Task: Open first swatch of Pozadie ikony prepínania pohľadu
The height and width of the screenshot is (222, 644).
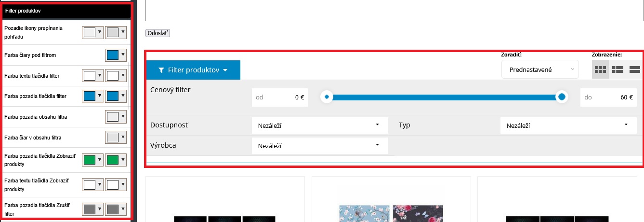Action: point(93,32)
